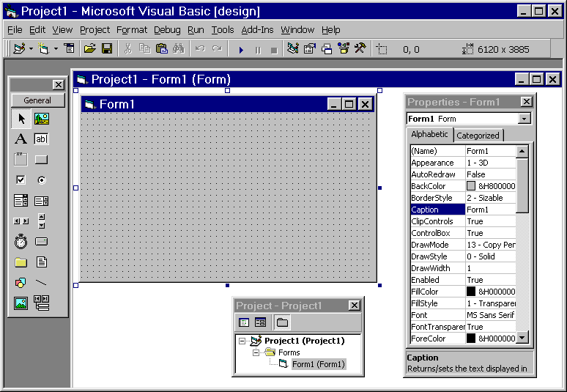Select the Shape tool in toolbox
Viewport: 567px width, 392px height.
click(x=21, y=282)
